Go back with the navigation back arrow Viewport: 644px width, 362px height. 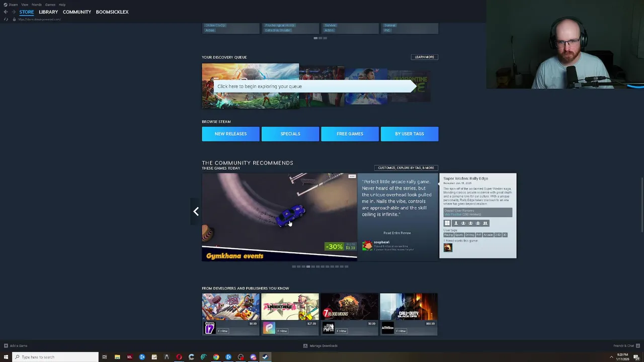(6, 12)
